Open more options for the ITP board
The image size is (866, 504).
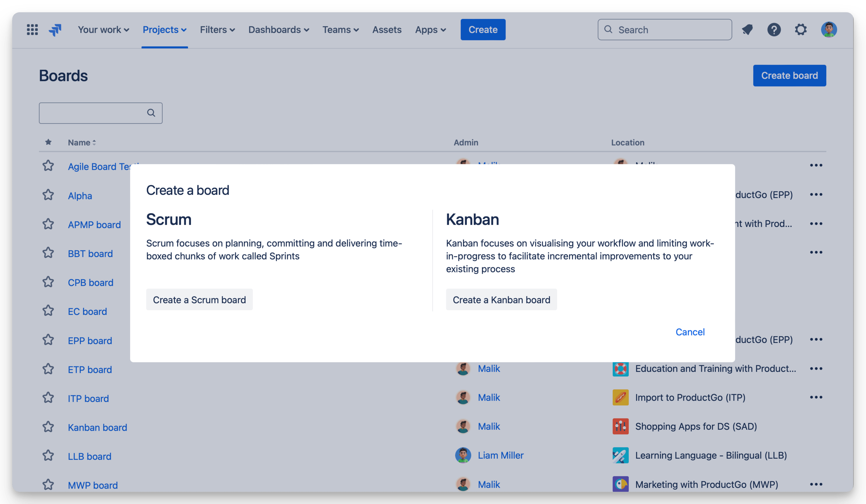coord(817,397)
